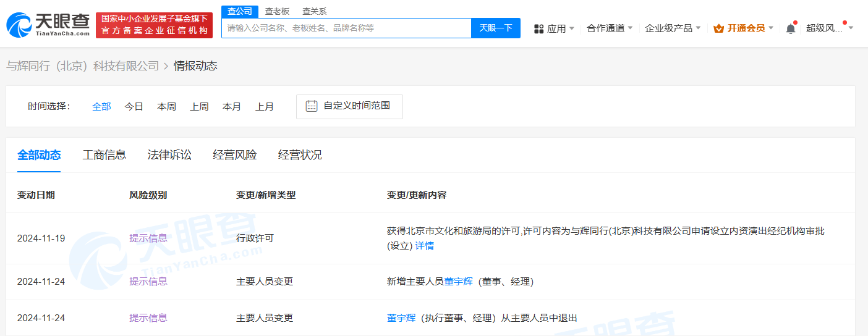Expand the 开通会员 dropdown arrow
Screen dimensions: 868x336
coord(771,28)
